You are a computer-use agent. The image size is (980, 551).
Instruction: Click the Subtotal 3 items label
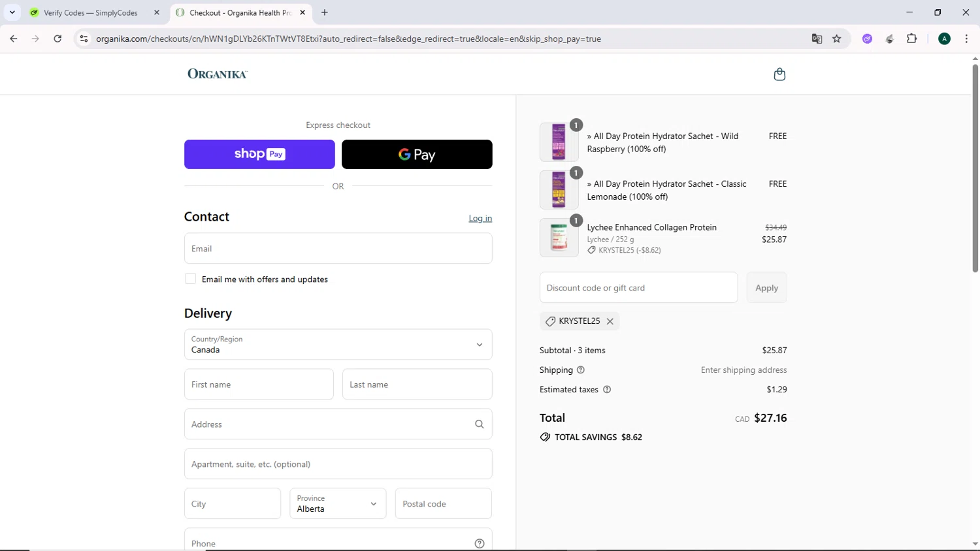coord(572,351)
